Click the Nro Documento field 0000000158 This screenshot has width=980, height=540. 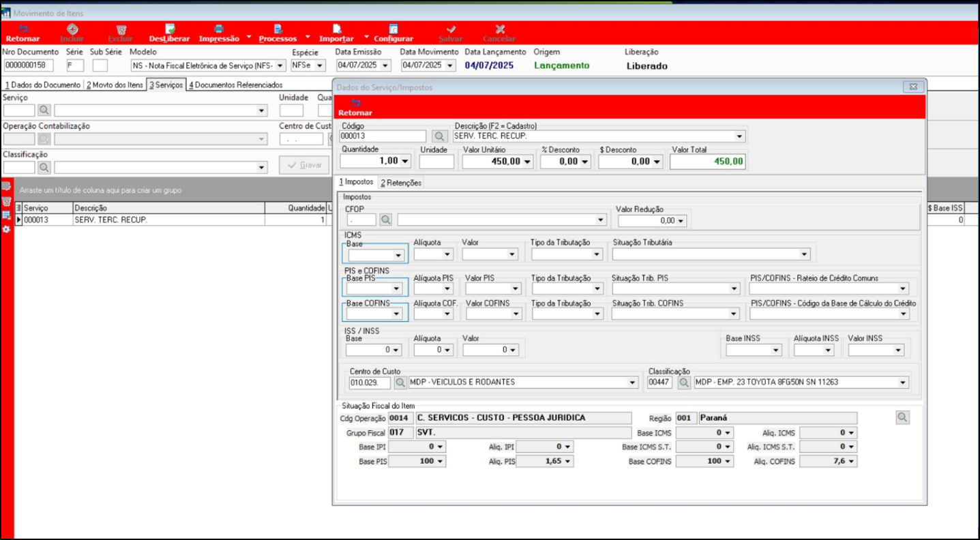point(29,65)
